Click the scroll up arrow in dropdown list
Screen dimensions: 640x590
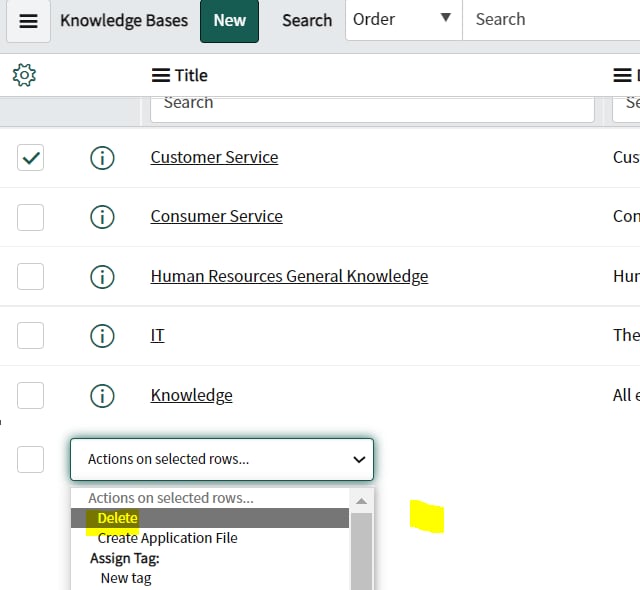361,499
